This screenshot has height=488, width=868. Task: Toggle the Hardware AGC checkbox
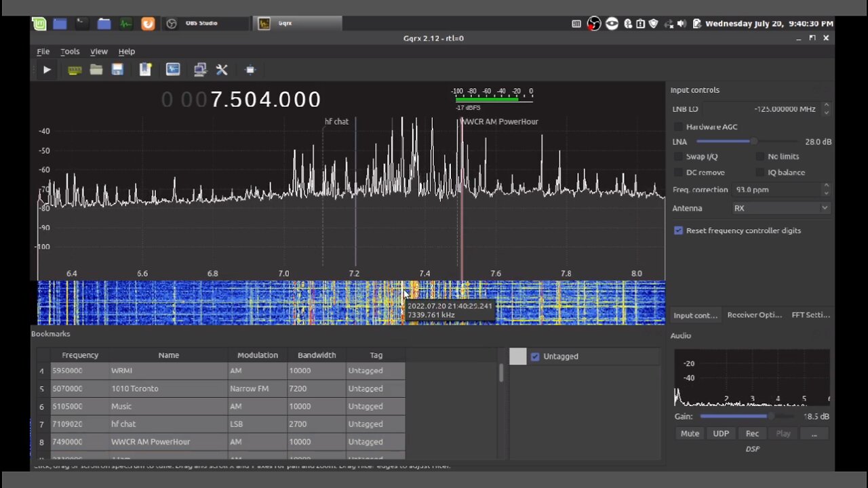pyautogui.click(x=679, y=127)
